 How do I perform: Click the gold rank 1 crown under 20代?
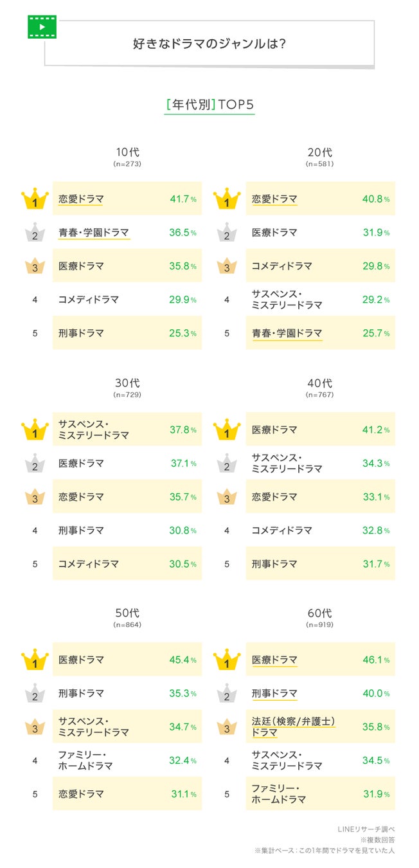tap(227, 199)
